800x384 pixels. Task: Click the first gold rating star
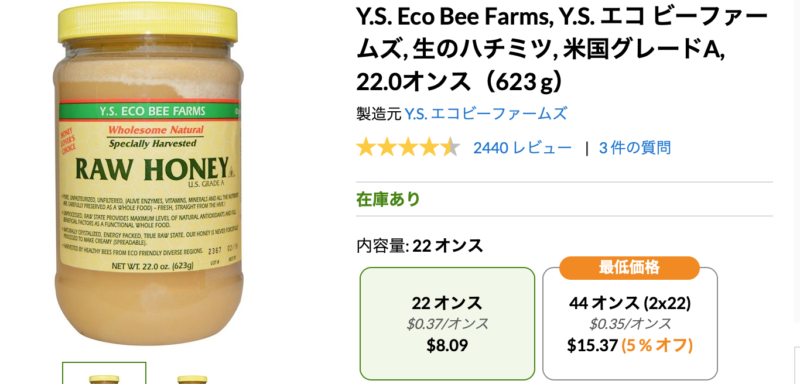pos(366,148)
